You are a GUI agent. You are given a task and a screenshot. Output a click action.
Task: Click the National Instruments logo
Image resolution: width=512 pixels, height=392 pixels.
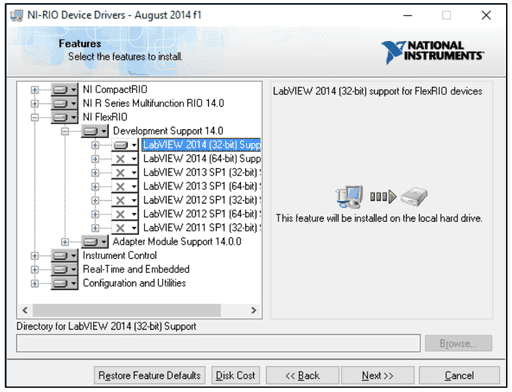pyautogui.click(x=432, y=52)
